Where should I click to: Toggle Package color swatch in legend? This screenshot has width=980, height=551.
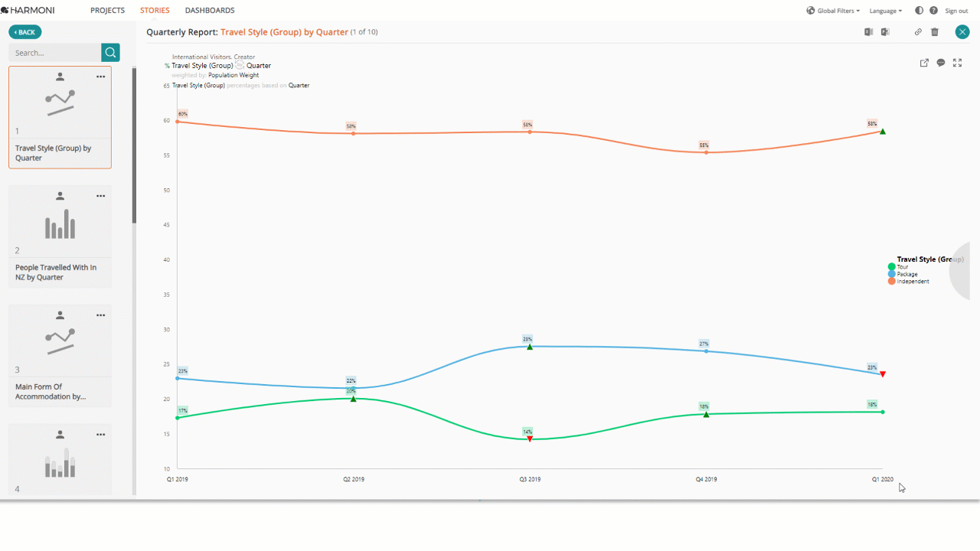click(x=892, y=274)
